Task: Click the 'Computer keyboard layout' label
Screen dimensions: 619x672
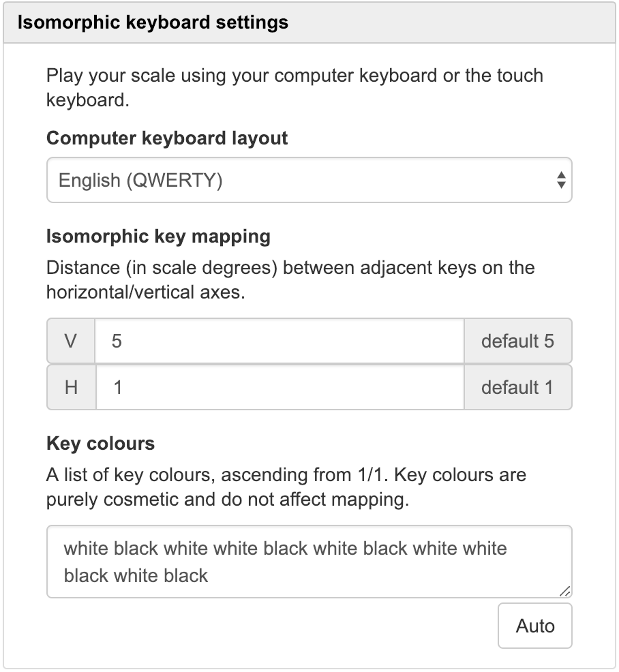Action: 167,138
